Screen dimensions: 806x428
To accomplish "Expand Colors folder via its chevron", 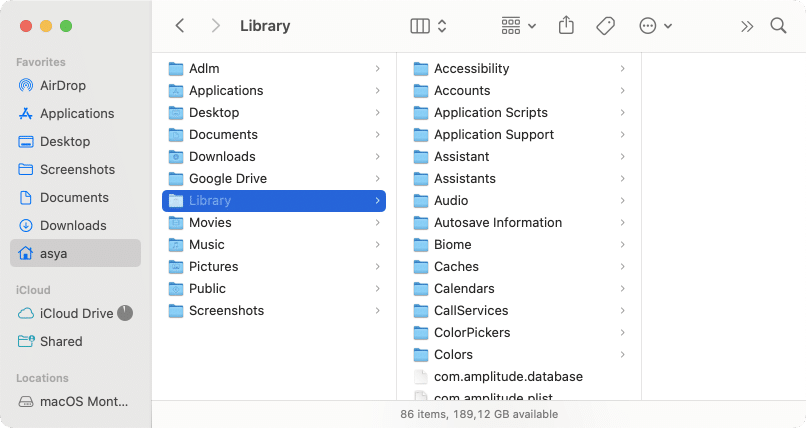I will 622,355.
